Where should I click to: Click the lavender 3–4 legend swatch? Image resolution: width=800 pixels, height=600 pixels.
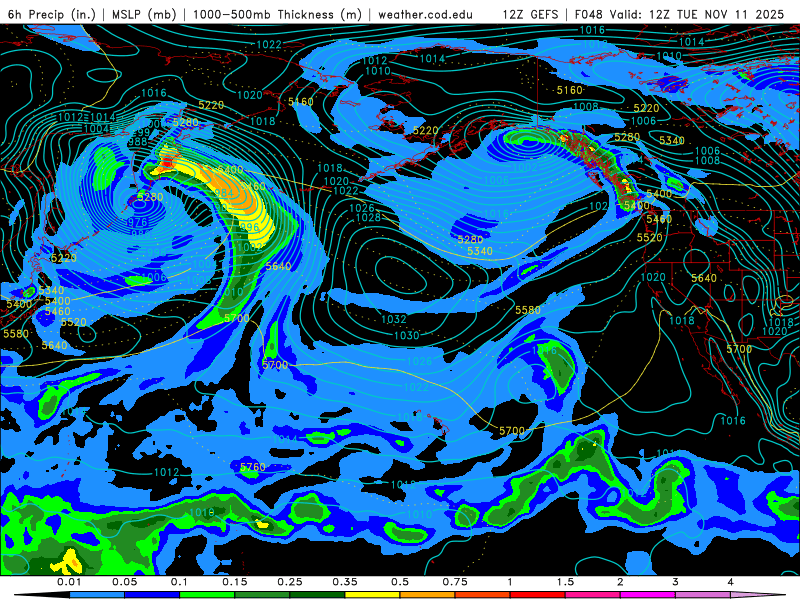click(703, 595)
